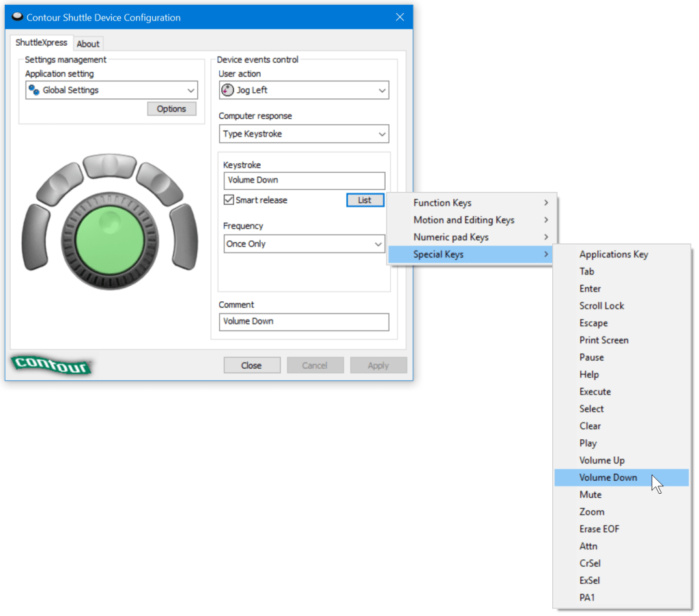Image resolution: width=699 pixels, height=616 pixels.
Task: Open the User action dropdown set to Jog Left
Action: (304, 89)
